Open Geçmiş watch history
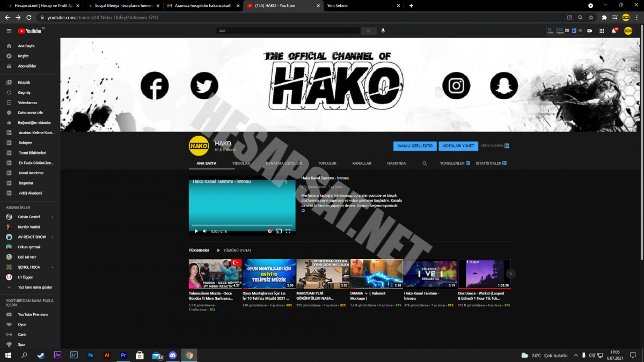The height and width of the screenshot is (362, 644). 24,93
